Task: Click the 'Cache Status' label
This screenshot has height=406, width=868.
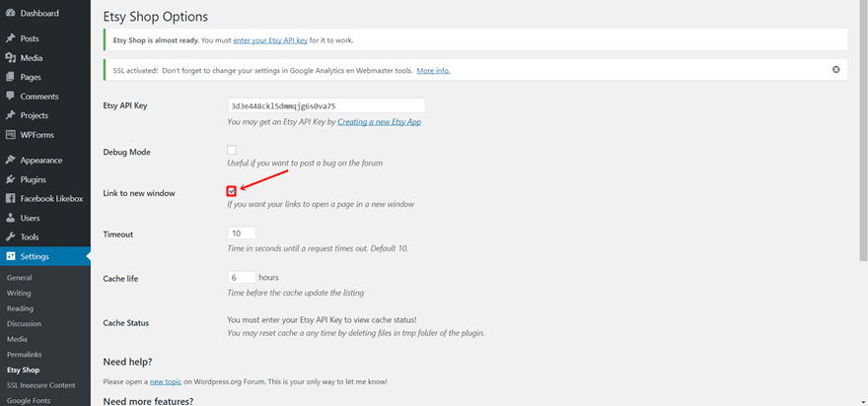Action: pos(125,322)
